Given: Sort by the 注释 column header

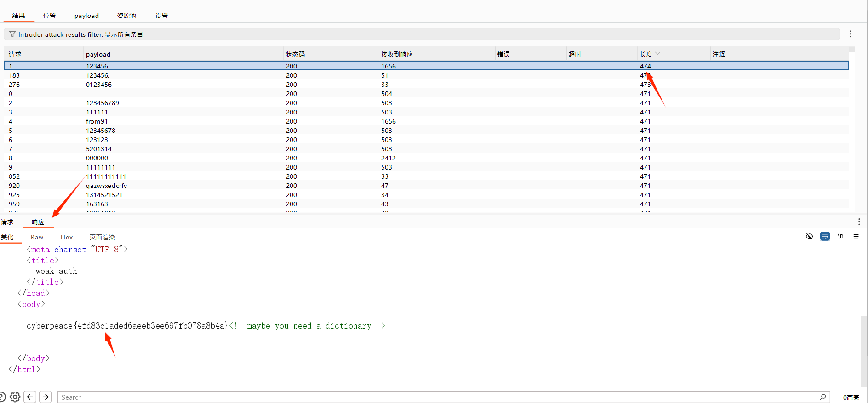Looking at the screenshot, I should tap(779, 54).
